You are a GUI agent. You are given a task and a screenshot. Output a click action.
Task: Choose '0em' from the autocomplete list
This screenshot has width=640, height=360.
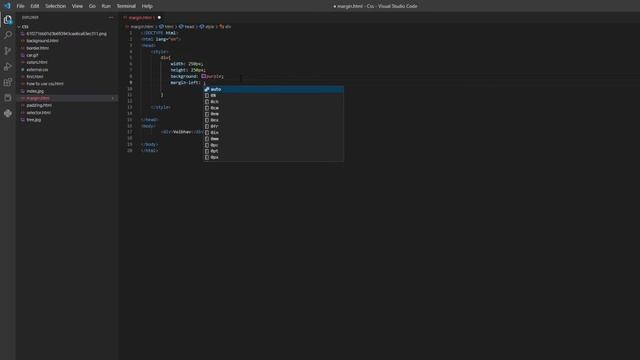273,114
